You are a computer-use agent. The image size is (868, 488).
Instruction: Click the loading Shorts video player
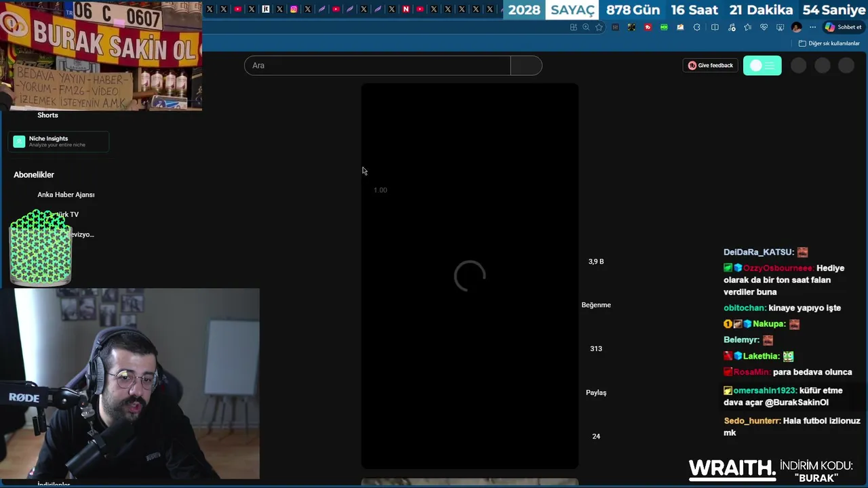click(x=470, y=276)
